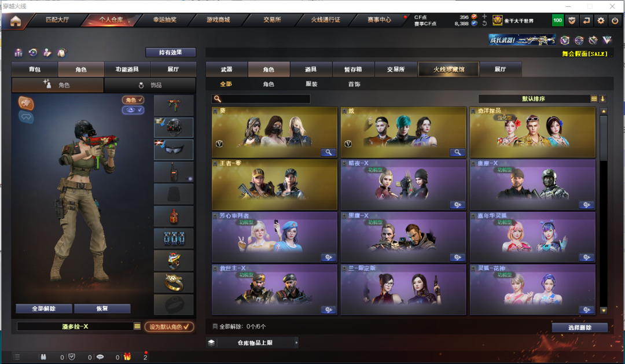This screenshot has width=625, height=364.
Task: Open settings for 芳心审判者 card
Action: [x=329, y=258]
